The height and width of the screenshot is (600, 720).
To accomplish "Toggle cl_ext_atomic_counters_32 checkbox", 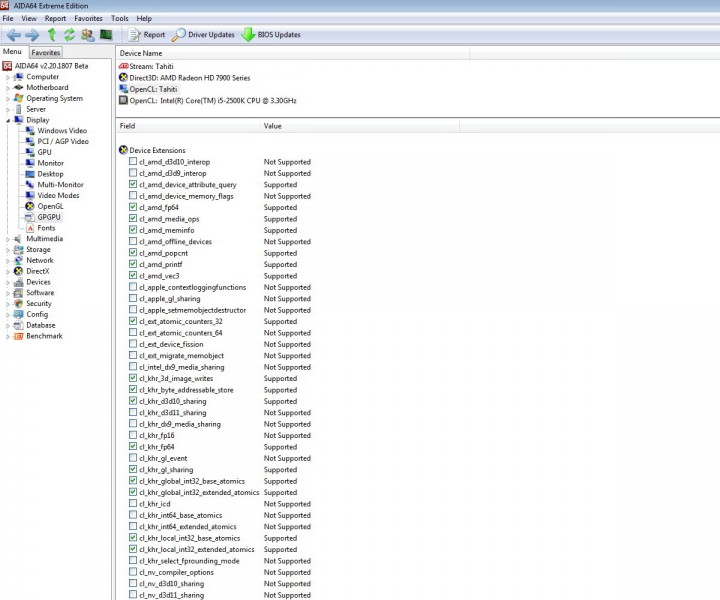I will coord(133,321).
